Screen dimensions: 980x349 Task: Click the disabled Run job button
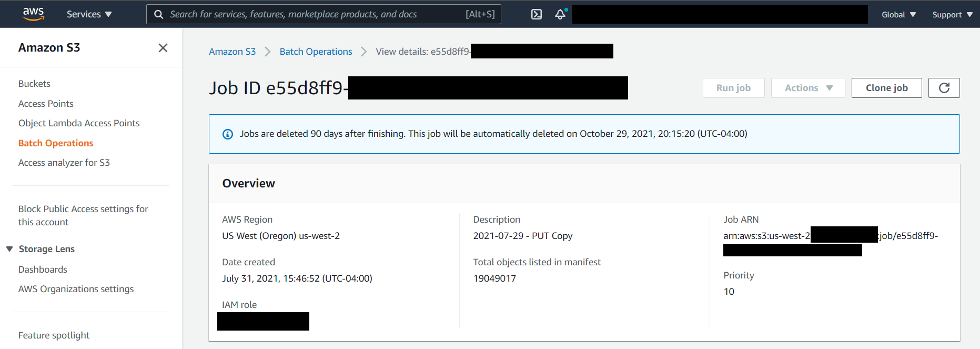733,87
